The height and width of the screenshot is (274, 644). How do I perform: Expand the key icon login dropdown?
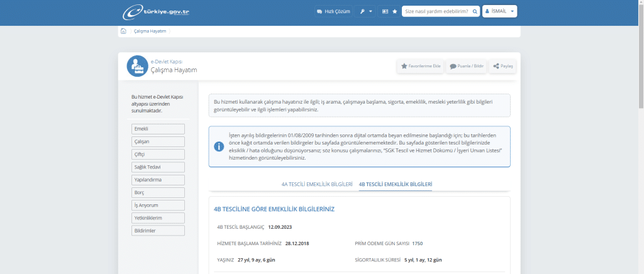[366, 11]
